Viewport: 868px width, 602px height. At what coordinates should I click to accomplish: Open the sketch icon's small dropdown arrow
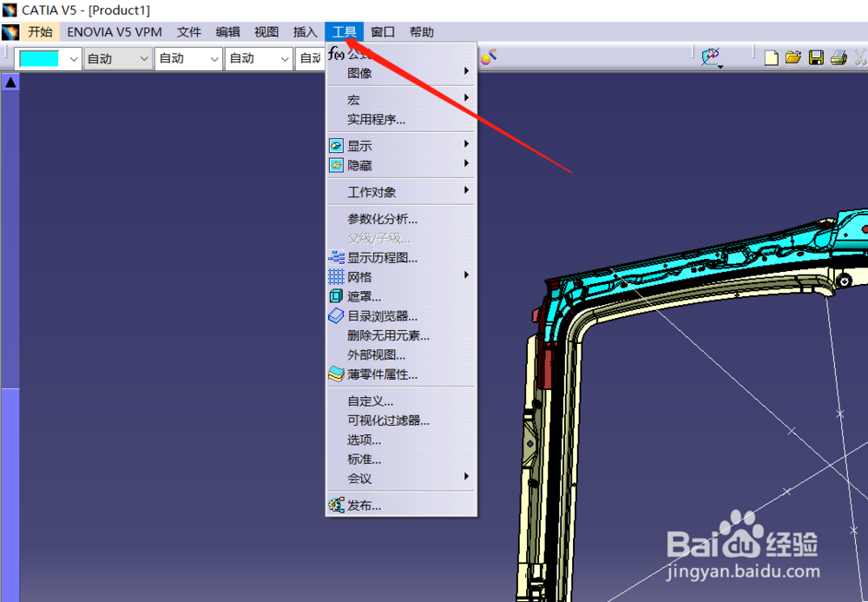[720, 67]
